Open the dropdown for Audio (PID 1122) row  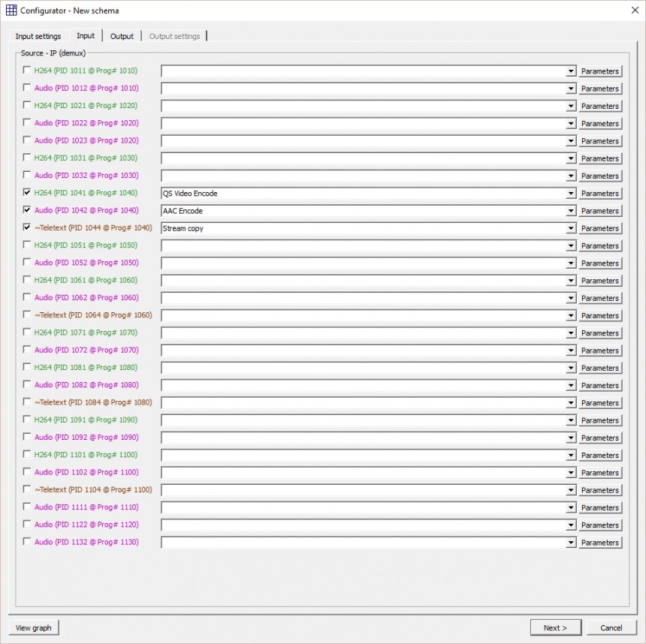570,525
